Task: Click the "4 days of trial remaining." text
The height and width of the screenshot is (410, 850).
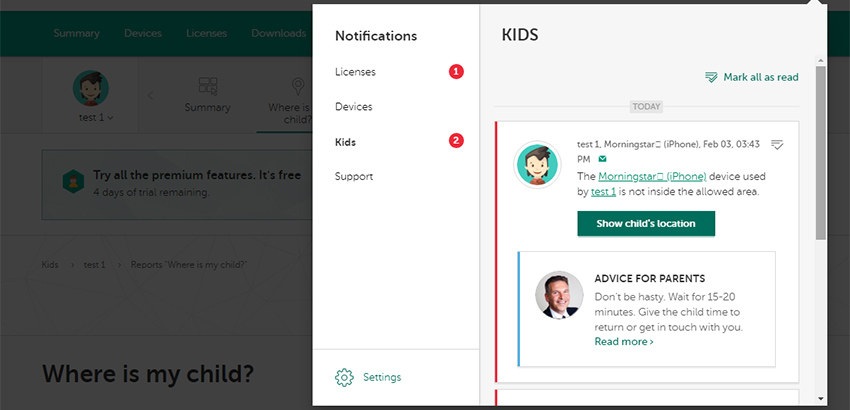Action: [x=151, y=193]
